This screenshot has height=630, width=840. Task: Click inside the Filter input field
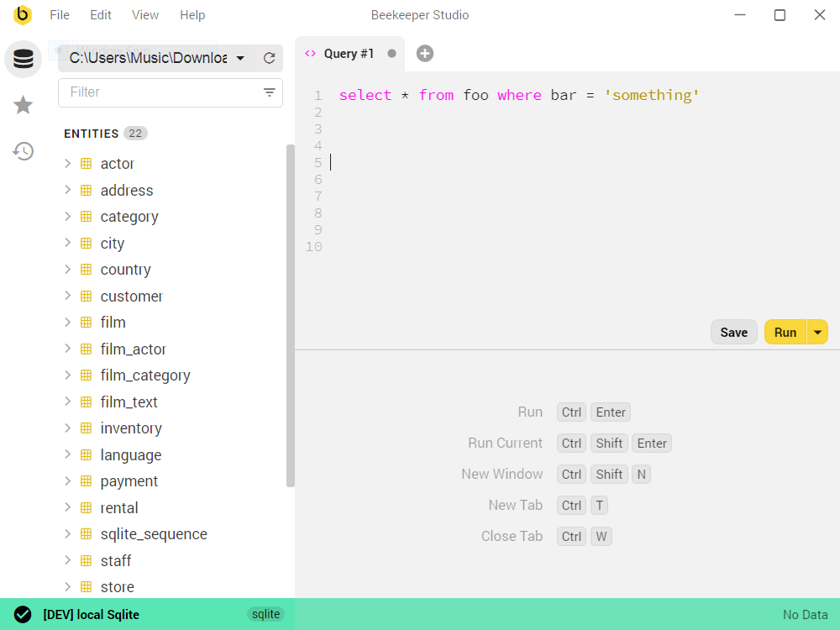pyautogui.click(x=151, y=92)
